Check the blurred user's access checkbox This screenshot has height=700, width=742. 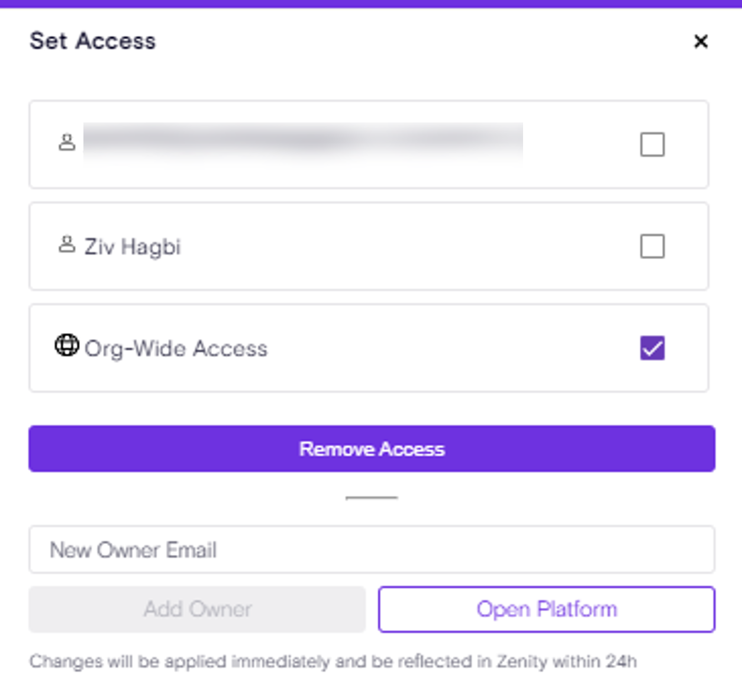tap(652, 144)
